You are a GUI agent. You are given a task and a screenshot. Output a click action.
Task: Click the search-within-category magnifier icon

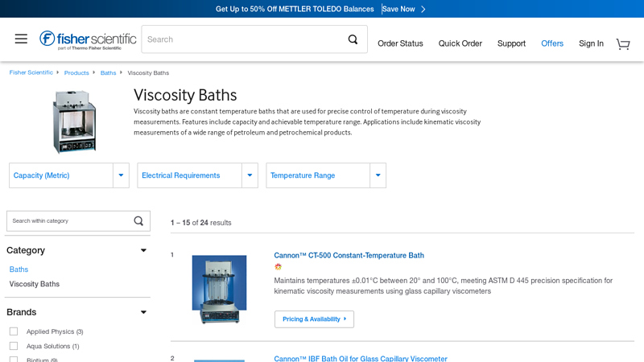point(138,220)
